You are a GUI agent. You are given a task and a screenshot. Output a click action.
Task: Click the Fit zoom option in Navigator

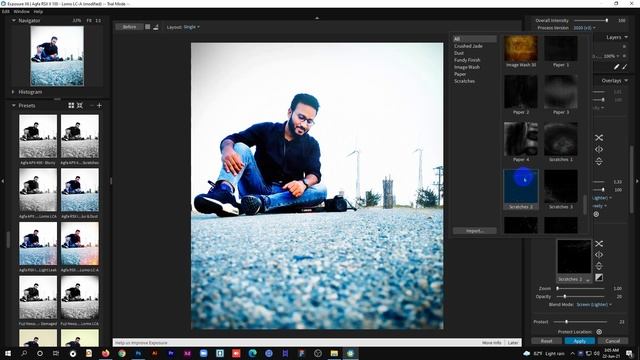89,20
